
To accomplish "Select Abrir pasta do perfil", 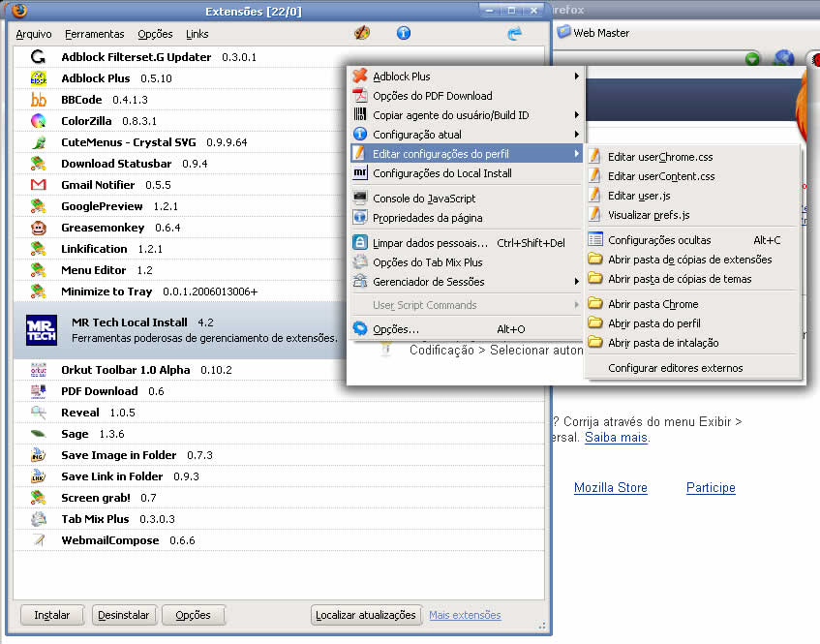I will click(693, 322).
